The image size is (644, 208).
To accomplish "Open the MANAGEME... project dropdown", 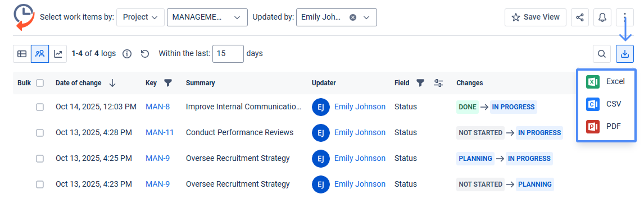I will 207,17.
